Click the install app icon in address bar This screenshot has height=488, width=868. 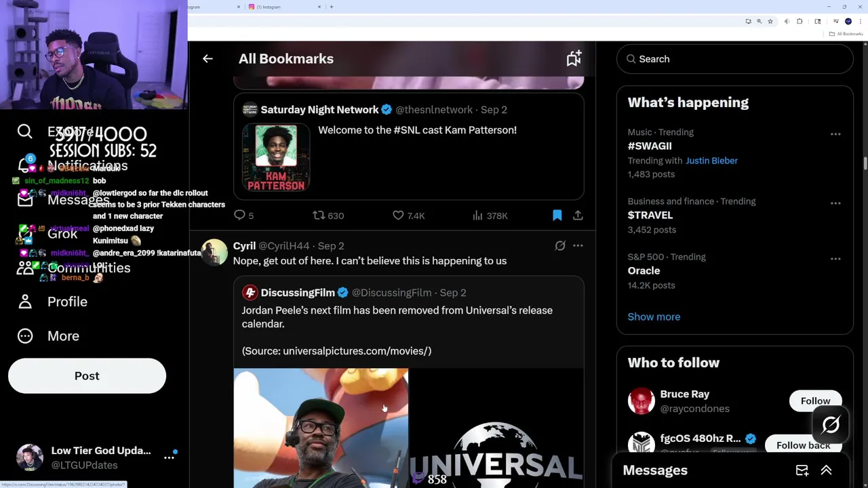pyautogui.click(x=748, y=22)
